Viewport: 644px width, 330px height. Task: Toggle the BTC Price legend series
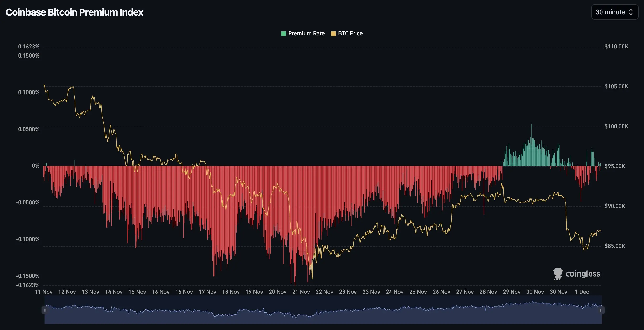tap(350, 33)
